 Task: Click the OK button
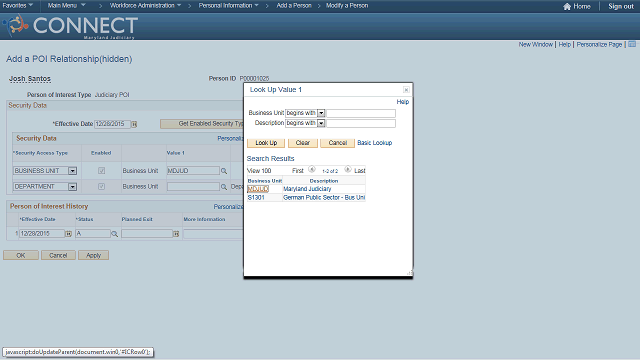(21, 256)
